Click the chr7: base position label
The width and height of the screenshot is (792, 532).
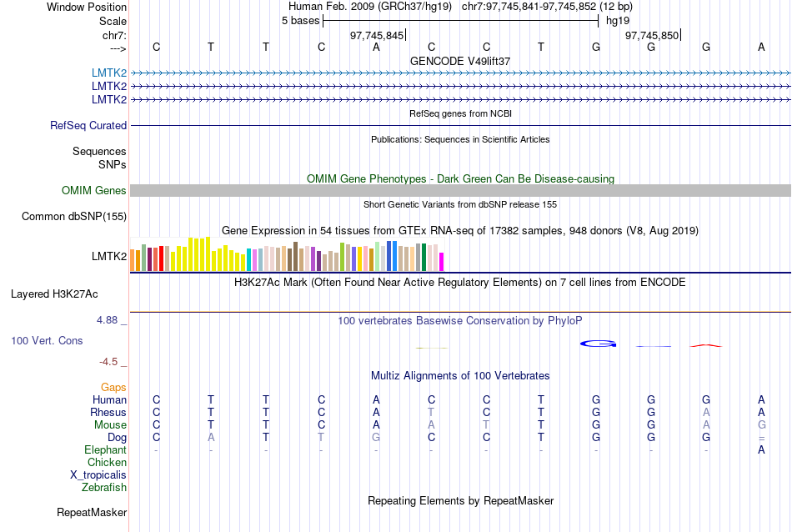point(114,35)
